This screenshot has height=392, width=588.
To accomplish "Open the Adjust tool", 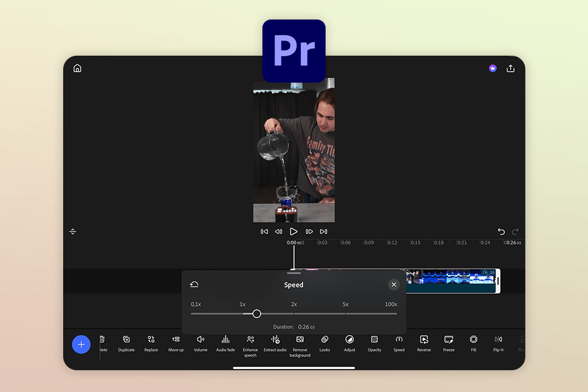I will click(350, 344).
